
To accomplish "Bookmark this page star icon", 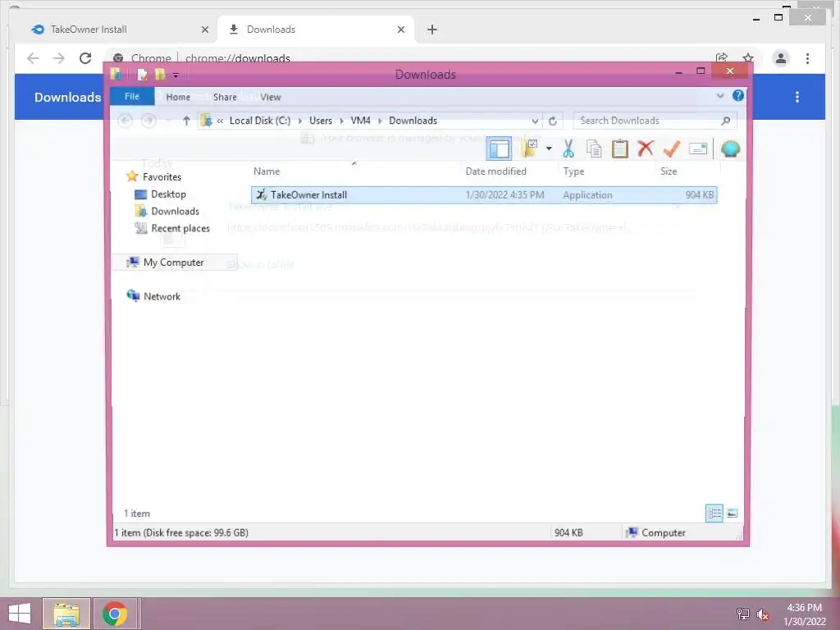I will pos(748,58).
